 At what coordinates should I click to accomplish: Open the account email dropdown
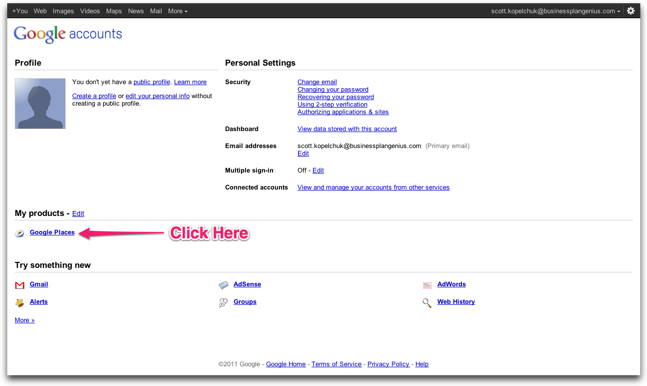coord(555,11)
